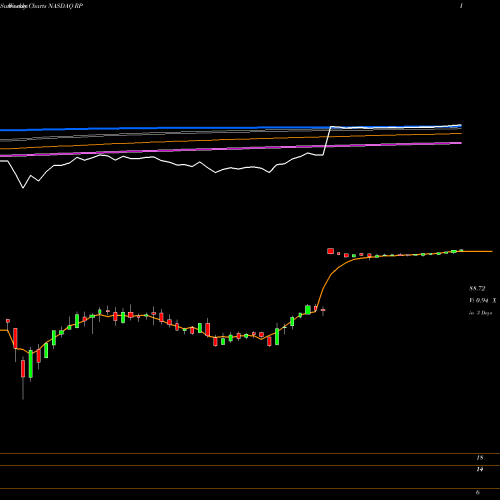
Task: Click the axis label 6 at bottom
Action: [478, 492]
